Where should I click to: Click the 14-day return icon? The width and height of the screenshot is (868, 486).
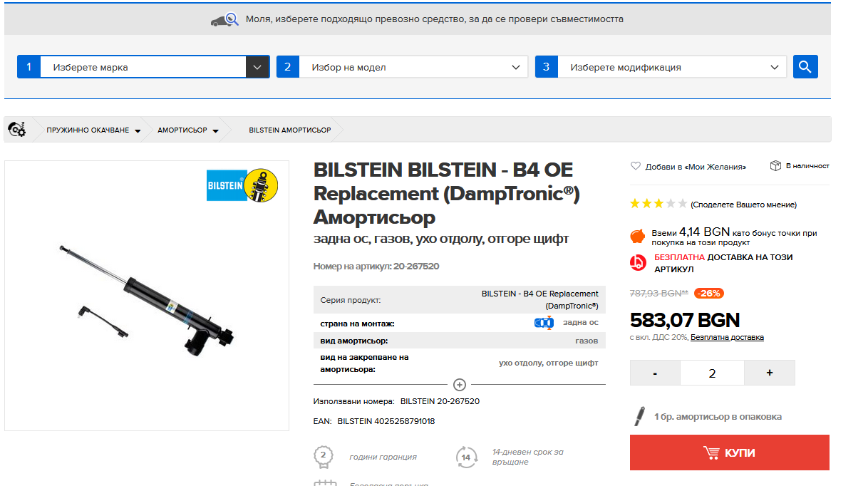pos(466,457)
